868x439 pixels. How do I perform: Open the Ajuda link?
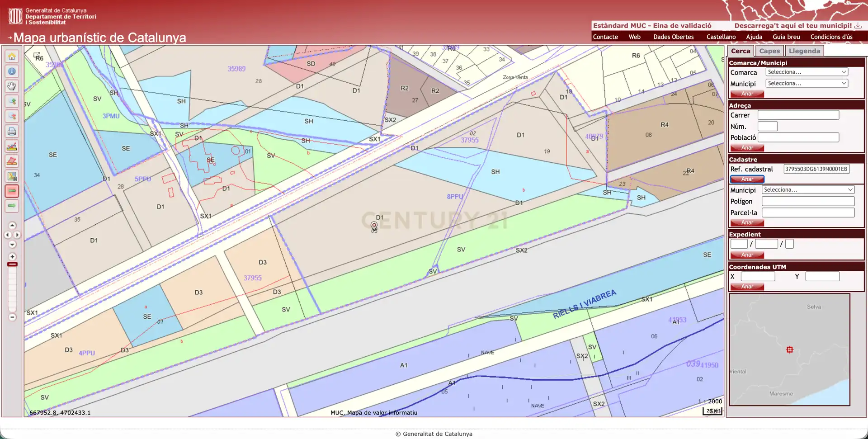point(754,37)
